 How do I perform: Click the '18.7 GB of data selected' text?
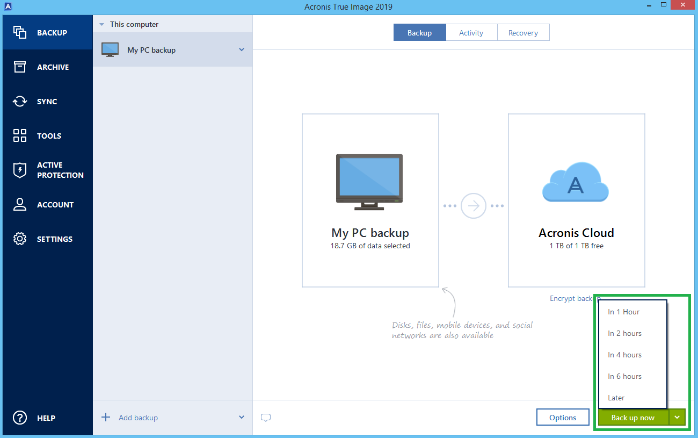tap(370, 246)
